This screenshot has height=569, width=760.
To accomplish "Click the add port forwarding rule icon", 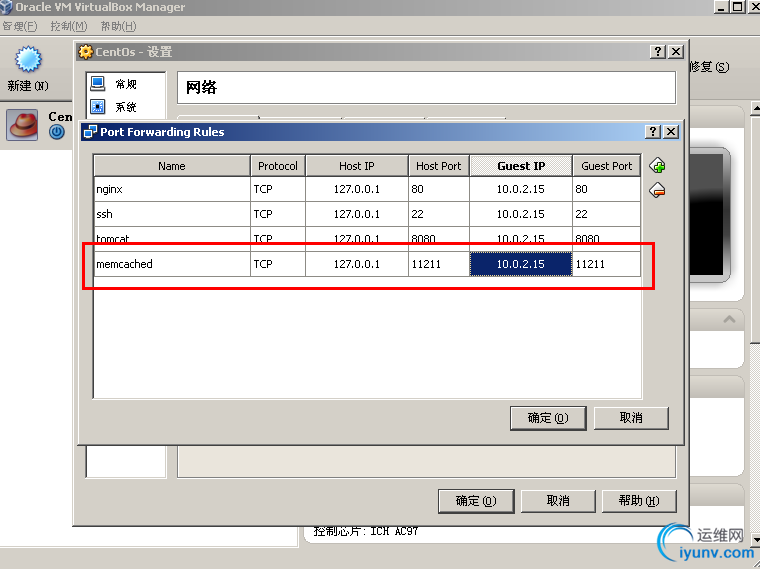I will point(658,166).
